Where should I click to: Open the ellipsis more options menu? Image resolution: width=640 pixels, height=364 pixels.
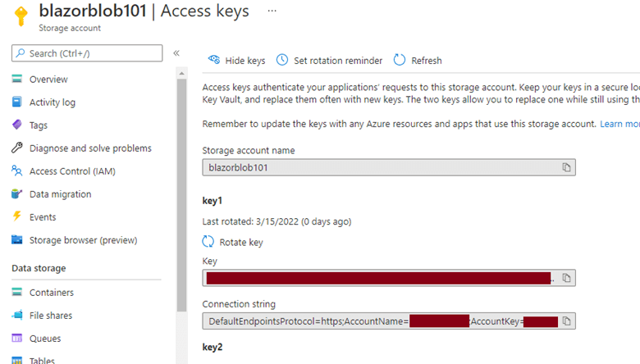pyautogui.click(x=272, y=11)
